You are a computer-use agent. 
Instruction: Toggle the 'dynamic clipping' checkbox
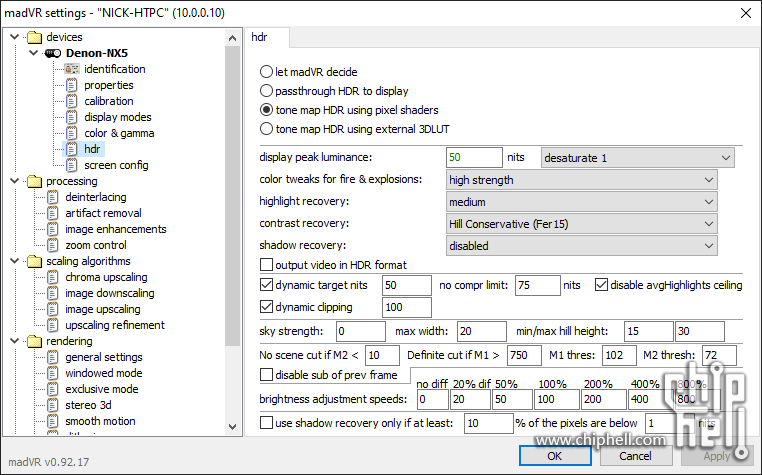click(x=266, y=307)
